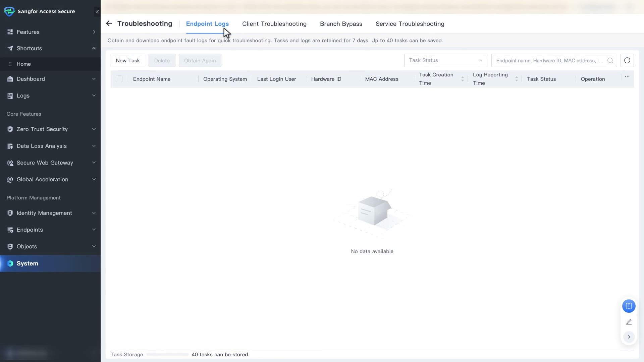644x362 pixels.
Task: Click the Operation column header
Action: coord(593,79)
